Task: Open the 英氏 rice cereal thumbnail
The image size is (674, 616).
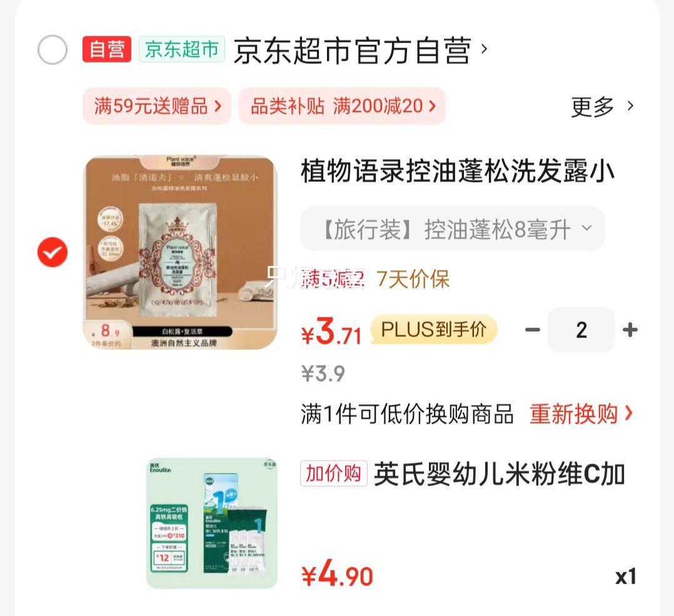Action: coord(212,523)
